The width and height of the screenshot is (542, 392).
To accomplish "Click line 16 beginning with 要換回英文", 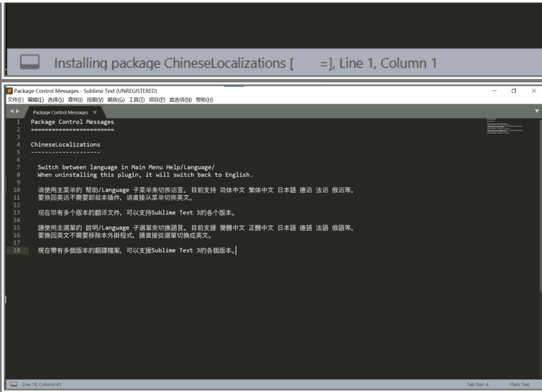I will [125, 235].
